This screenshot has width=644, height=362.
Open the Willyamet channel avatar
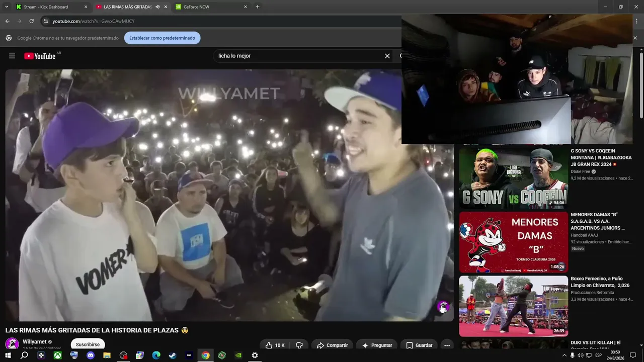point(12,344)
